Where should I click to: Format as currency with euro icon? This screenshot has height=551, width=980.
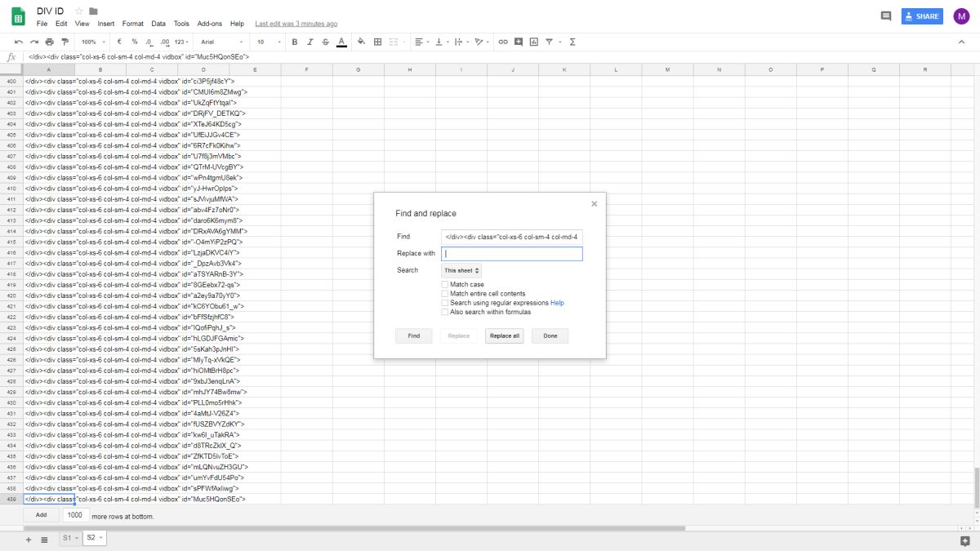(x=119, y=42)
